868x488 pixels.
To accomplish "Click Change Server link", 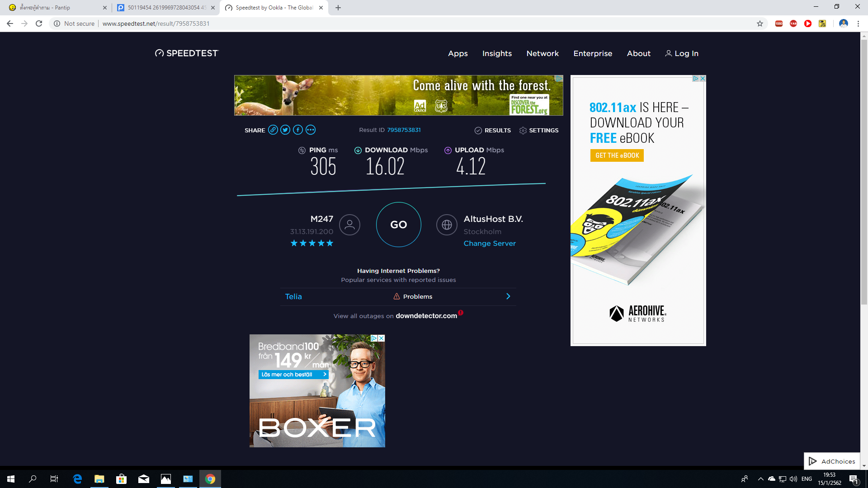I will click(x=490, y=243).
